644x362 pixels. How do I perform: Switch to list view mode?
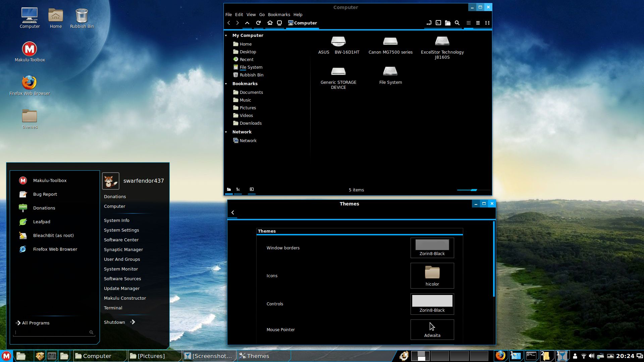click(478, 23)
